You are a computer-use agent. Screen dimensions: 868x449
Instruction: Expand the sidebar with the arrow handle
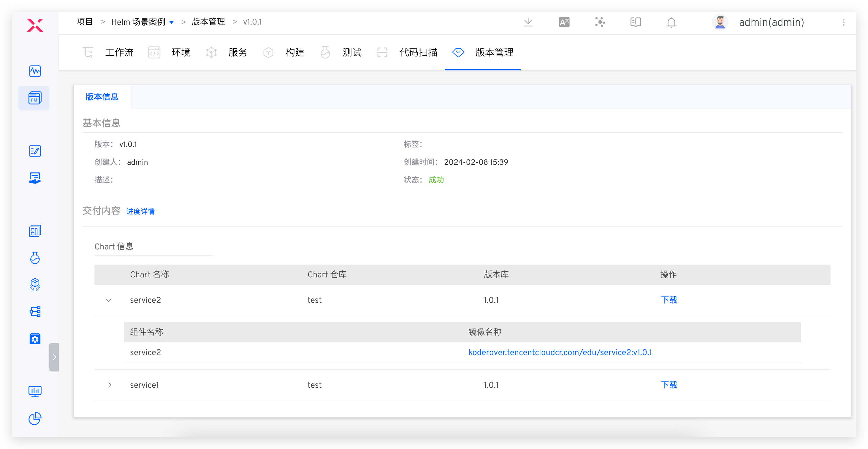(x=54, y=357)
